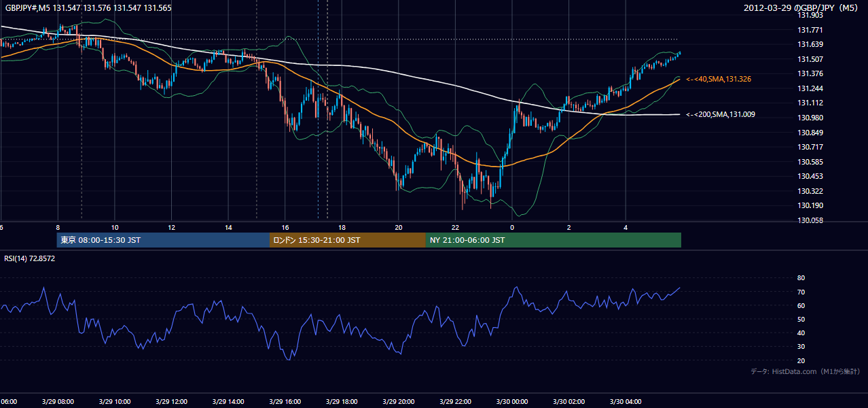Click price level 131.639 on the axis
868x408 pixels.
pos(810,44)
